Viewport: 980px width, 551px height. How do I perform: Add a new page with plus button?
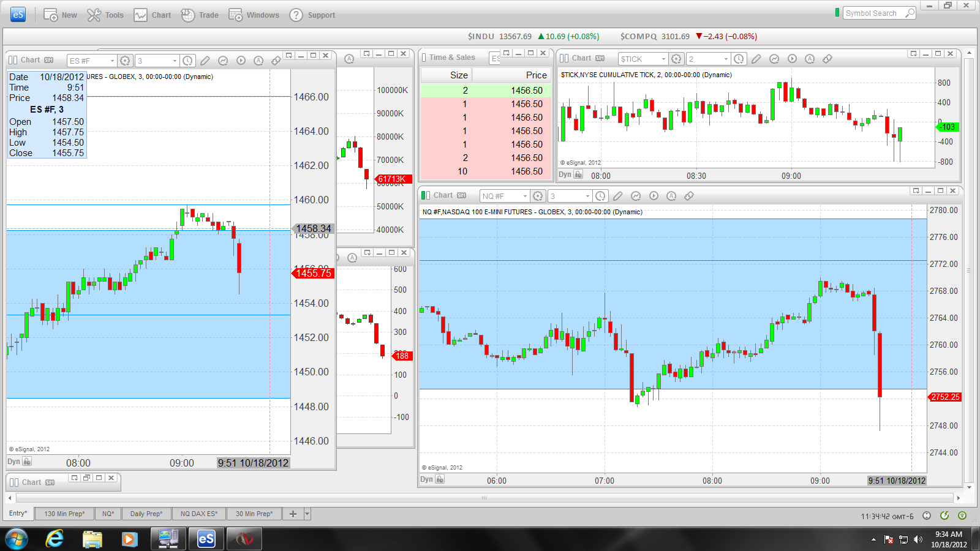(x=293, y=514)
